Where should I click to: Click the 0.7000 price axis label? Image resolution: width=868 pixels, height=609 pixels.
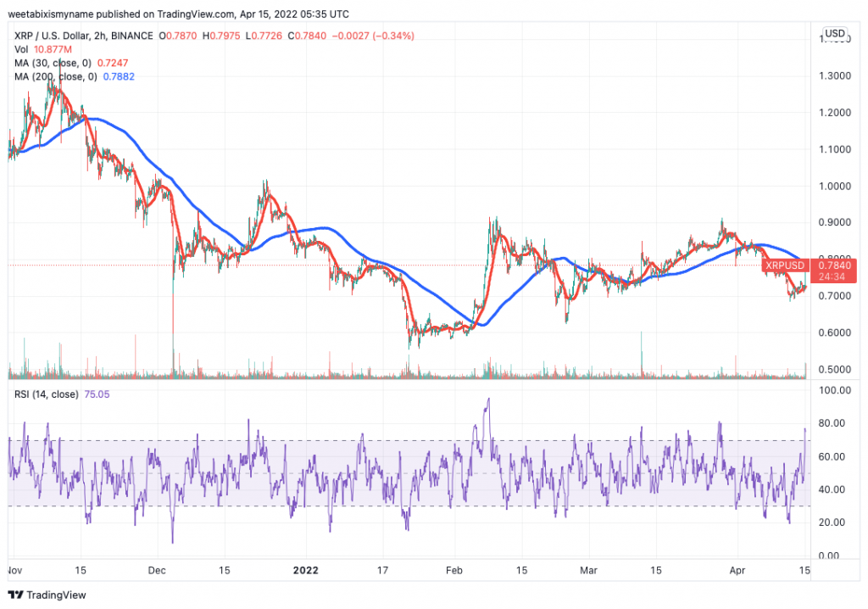pos(835,296)
